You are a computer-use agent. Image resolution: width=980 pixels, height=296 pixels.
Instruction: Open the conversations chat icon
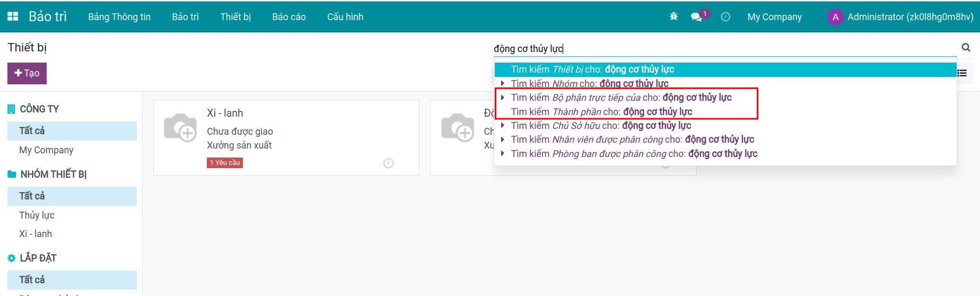click(696, 16)
